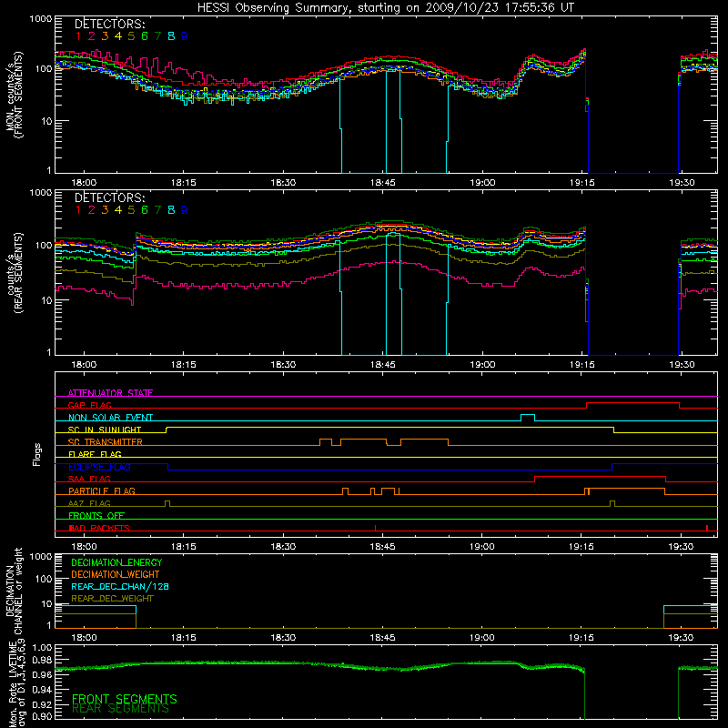Select detector 4 legend number in front segments plot
This screenshot has height=728, width=728.
click(x=118, y=36)
